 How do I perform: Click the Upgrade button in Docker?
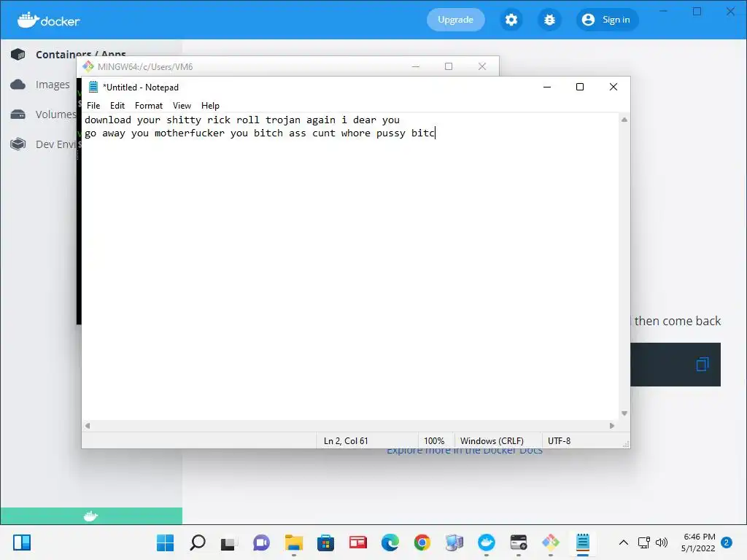point(455,20)
